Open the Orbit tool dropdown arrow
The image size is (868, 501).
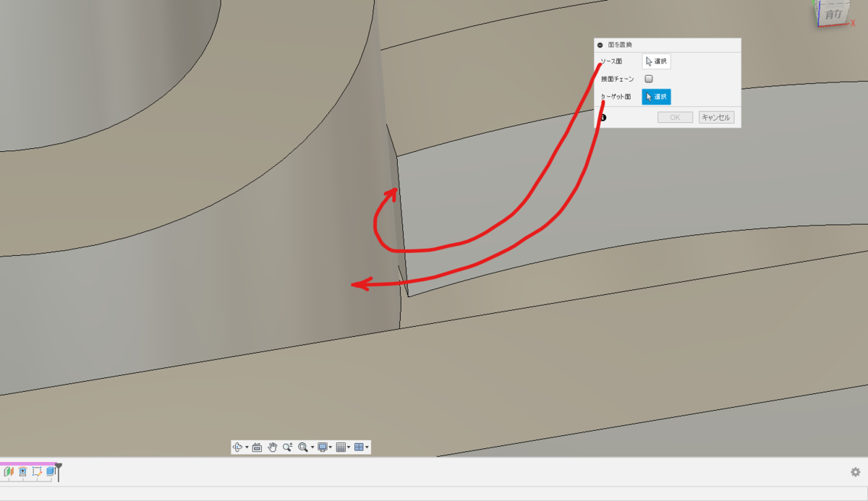[247, 447]
